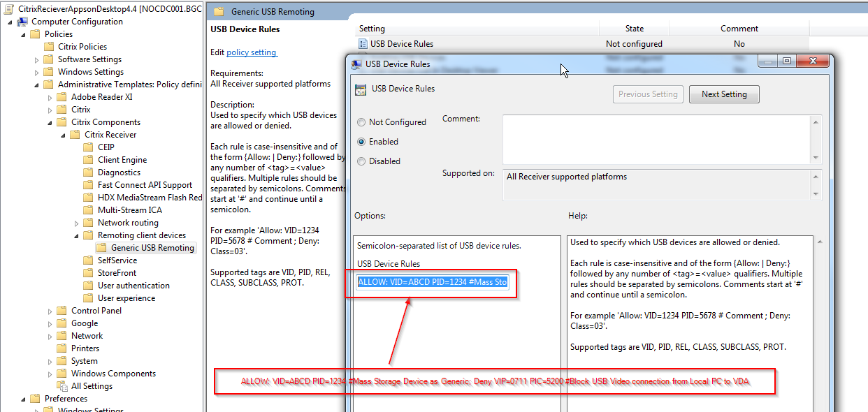
Task: Select the User authentication folder icon
Action: [87, 286]
